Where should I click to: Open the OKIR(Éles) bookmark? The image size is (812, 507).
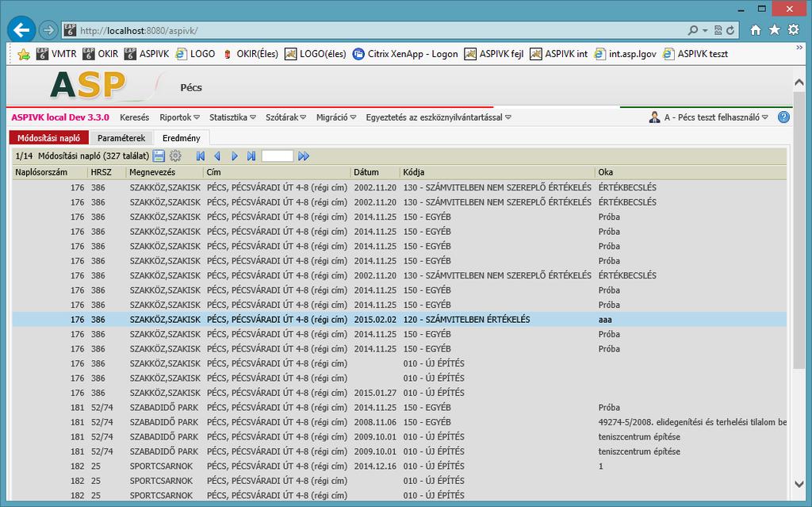[250, 54]
